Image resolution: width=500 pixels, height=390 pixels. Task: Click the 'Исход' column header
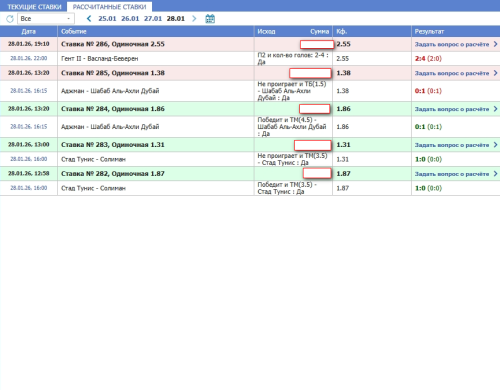pyautogui.click(x=266, y=32)
